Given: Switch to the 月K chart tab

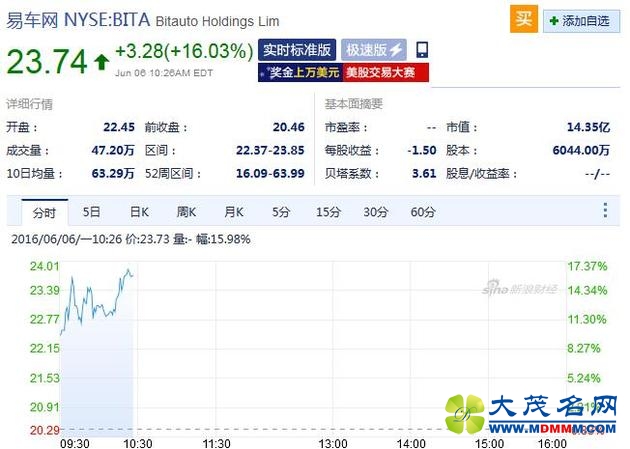Looking at the screenshot, I should 234,212.
